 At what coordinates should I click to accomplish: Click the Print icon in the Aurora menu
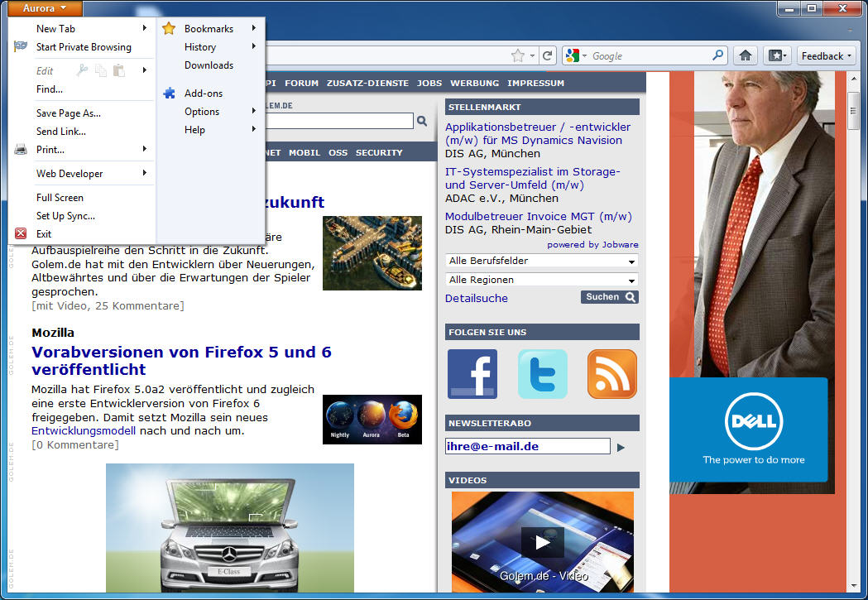20,149
